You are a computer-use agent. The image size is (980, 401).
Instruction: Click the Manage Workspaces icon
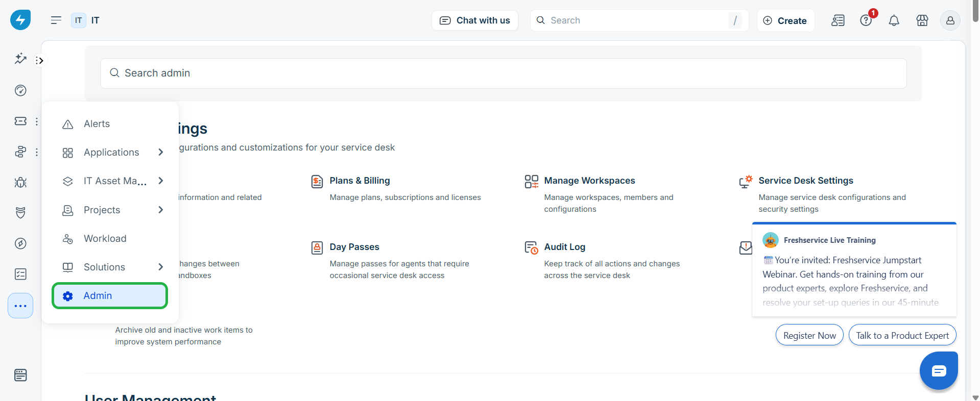[532, 182]
